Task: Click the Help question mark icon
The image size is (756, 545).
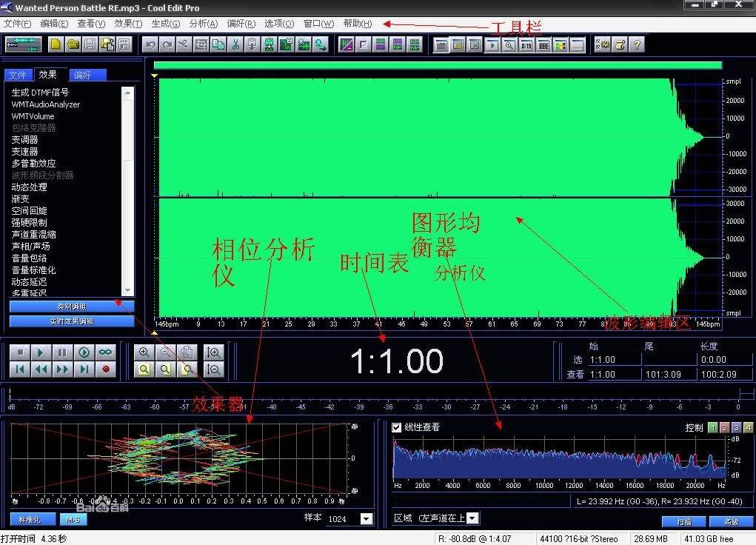Action: 637,45
